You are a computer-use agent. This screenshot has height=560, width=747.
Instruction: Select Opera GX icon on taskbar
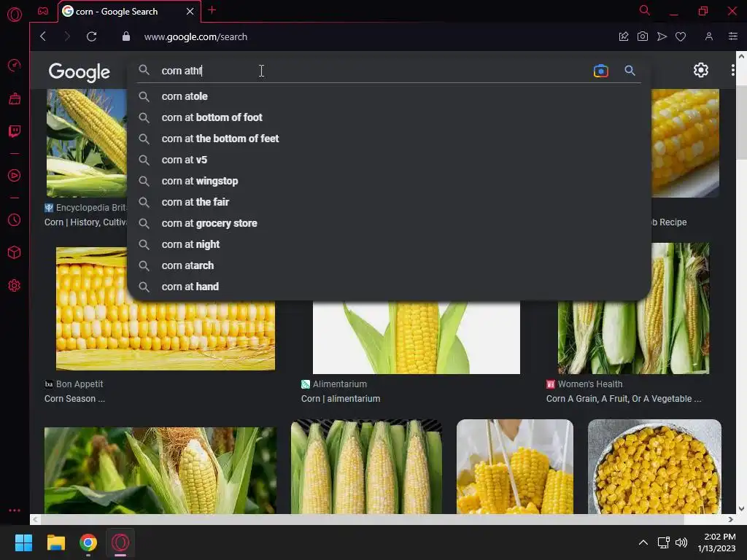click(120, 542)
